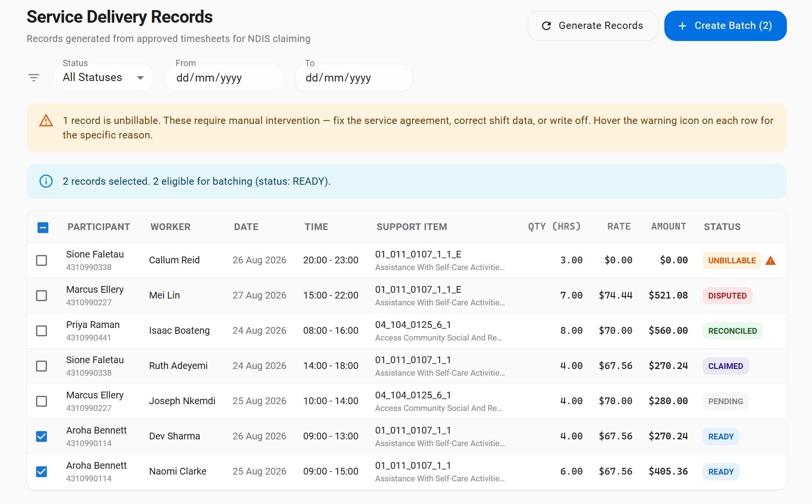The height and width of the screenshot is (504, 812).
Task: Click amount $405.36
Action: (668, 472)
